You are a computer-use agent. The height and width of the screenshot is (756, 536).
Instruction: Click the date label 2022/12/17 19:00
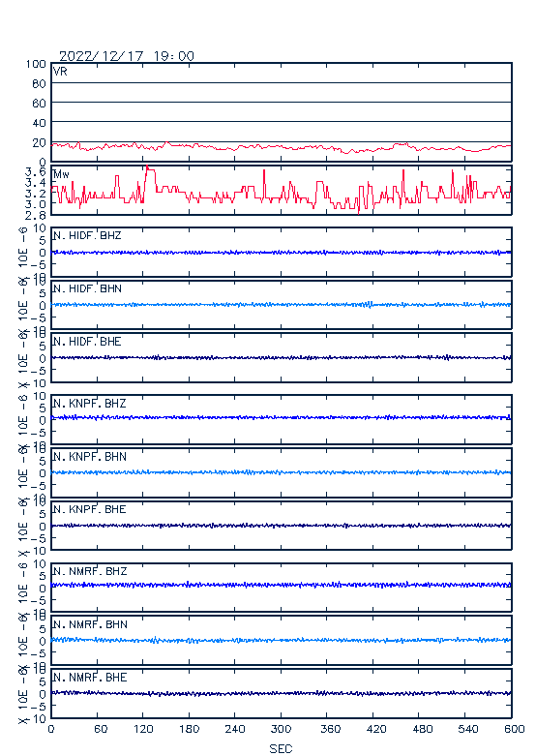[127, 56]
